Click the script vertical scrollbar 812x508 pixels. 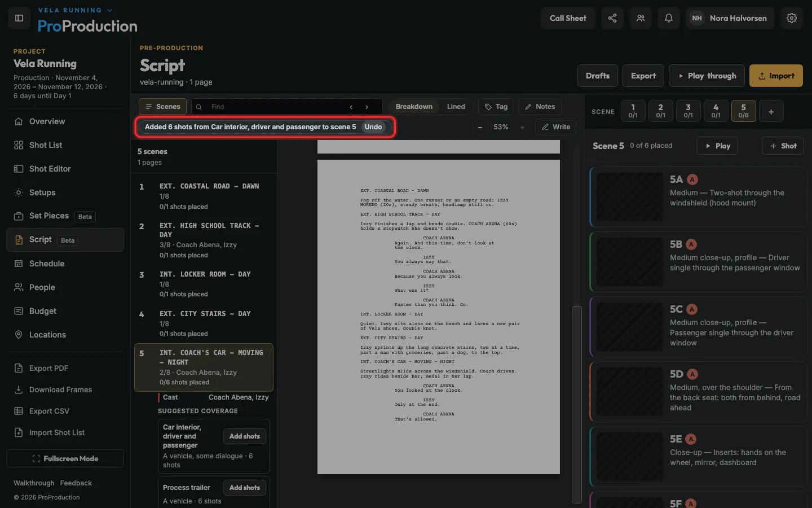576,404
